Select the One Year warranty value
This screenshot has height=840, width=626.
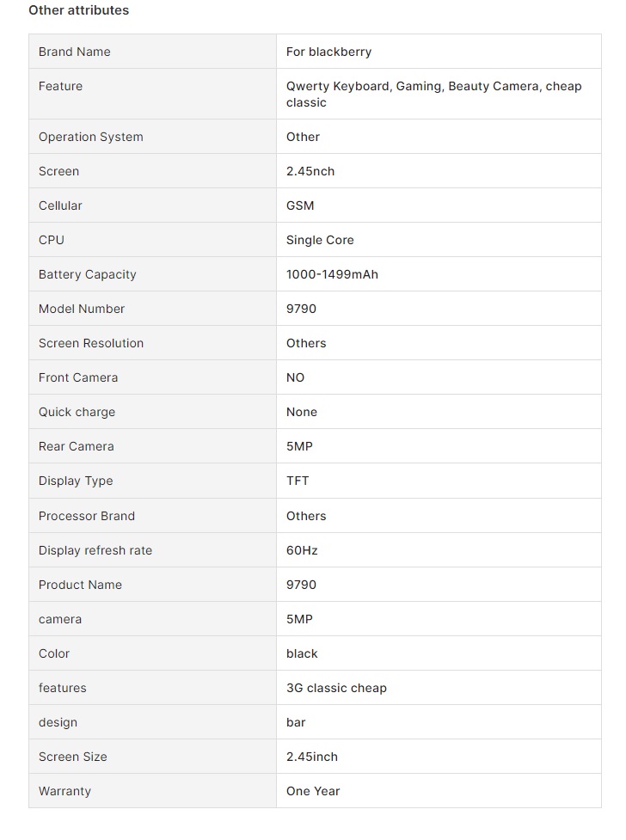click(x=313, y=791)
